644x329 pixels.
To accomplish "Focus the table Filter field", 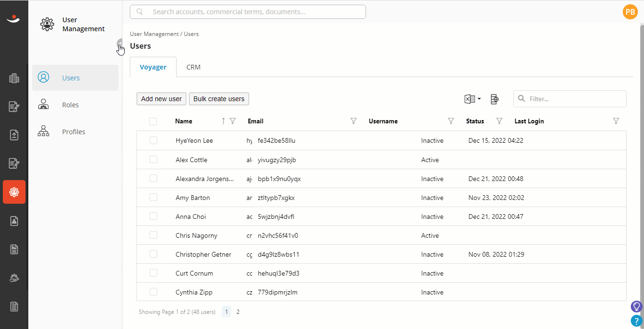I will (x=570, y=99).
